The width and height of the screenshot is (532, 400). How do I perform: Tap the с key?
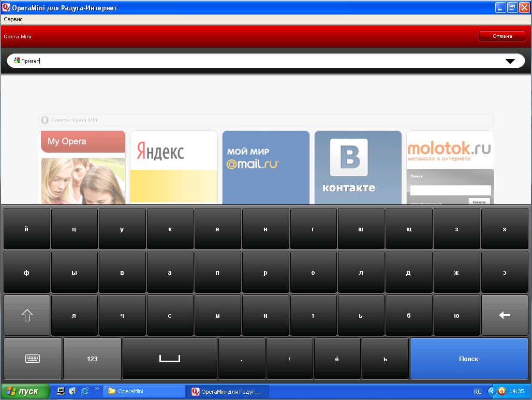[170, 315]
